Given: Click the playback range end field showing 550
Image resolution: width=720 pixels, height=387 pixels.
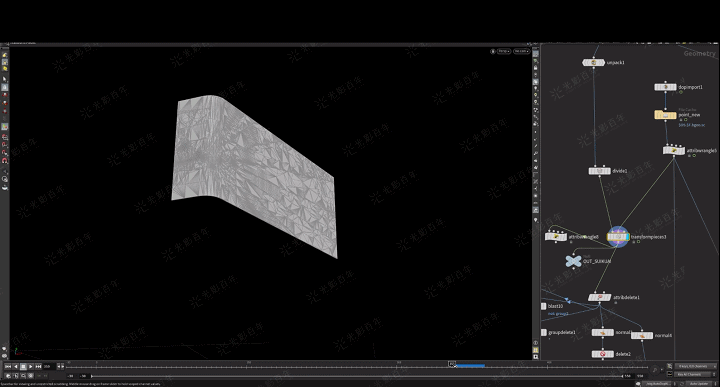Looking at the screenshot, I should 628,376.
